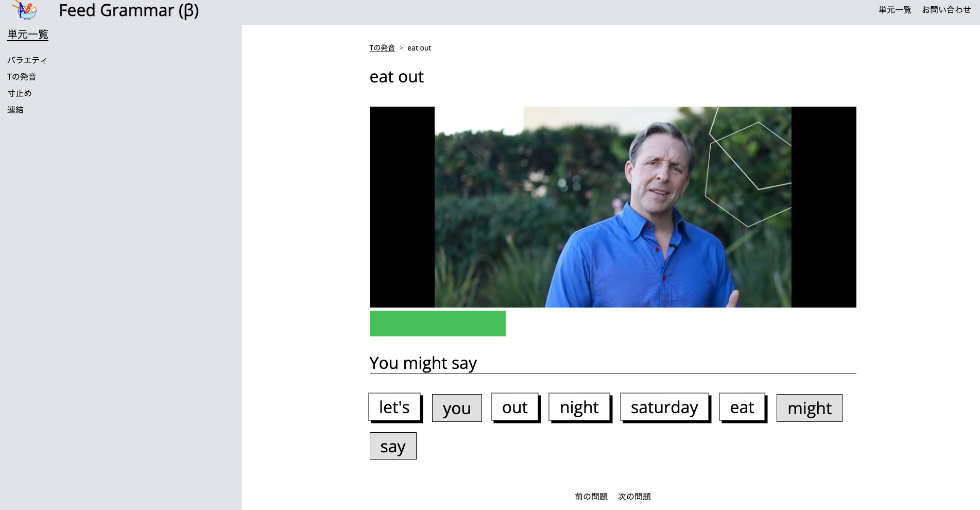Screen dimensions: 980x510
Task: Open 単元一覧 in the top navigation
Action: tap(895, 10)
